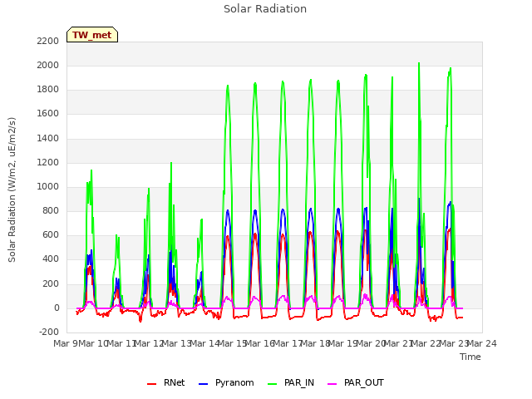
Task: Click the magenta PAR_OUT legend color marker
Action: click(x=332, y=384)
